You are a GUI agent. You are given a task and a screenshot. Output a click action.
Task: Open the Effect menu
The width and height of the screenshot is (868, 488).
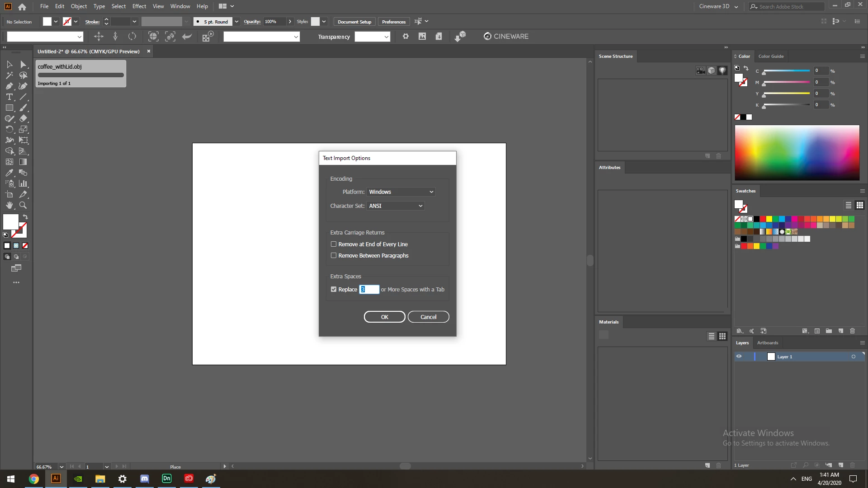pyautogui.click(x=139, y=6)
